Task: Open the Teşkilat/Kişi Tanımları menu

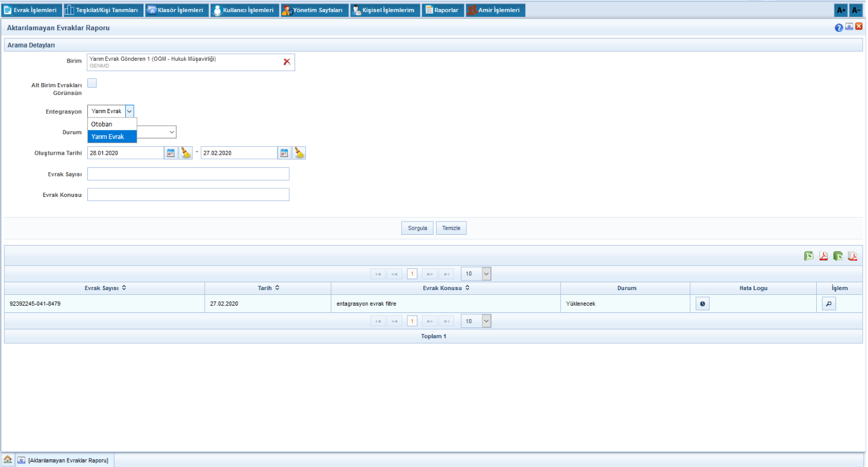Action: click(x=103, y=10)
